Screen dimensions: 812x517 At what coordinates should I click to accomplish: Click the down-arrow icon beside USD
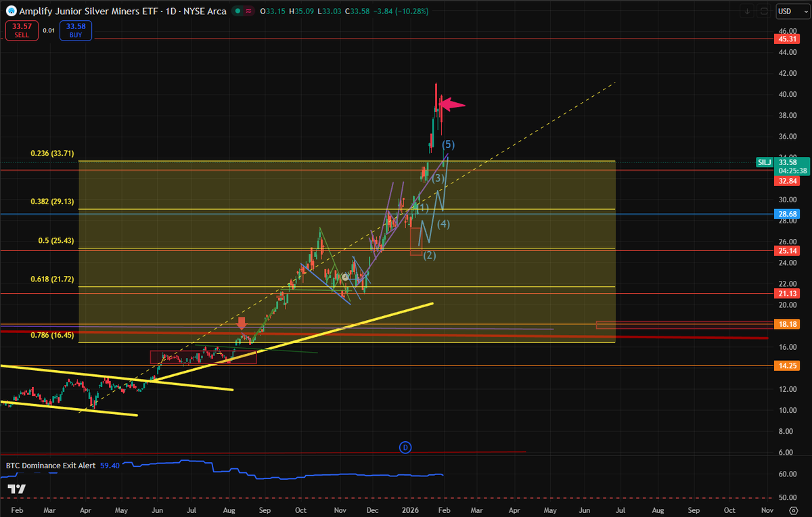pyautogui.click(x=746, y=12)
